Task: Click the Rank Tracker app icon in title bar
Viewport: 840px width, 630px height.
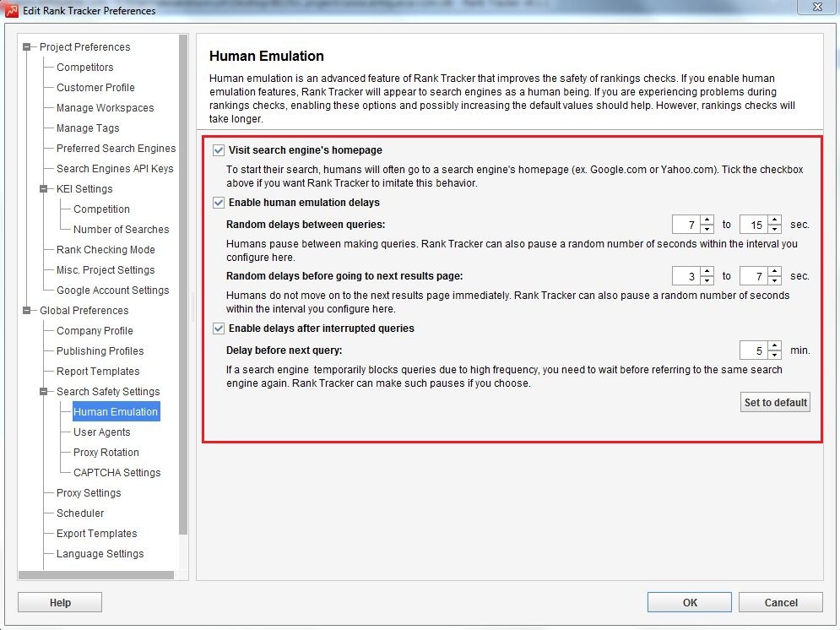Action: pyautogui.click(x=11, y=10)
